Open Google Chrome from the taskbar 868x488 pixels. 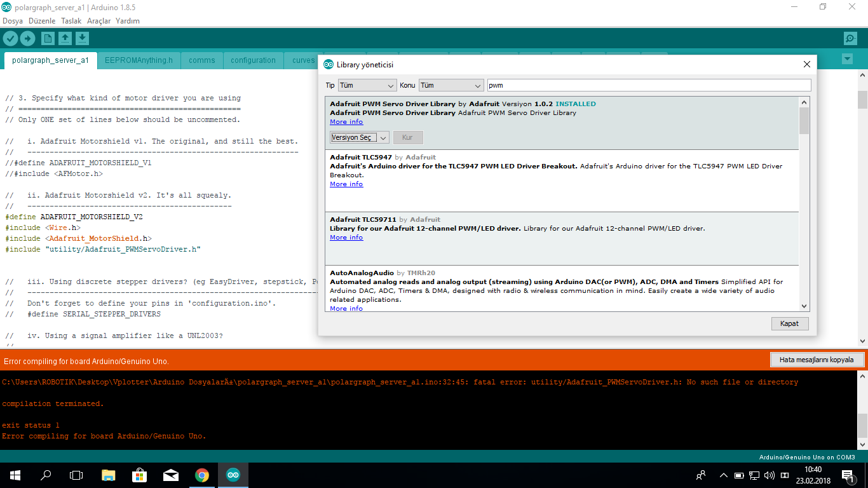pos(202,475)
